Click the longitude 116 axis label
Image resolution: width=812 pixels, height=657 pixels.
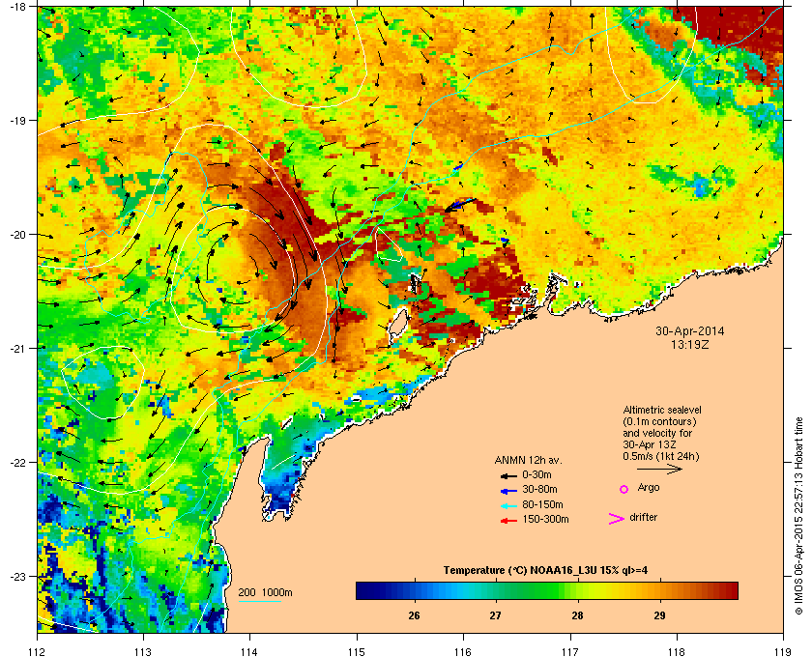click(463, 652)
